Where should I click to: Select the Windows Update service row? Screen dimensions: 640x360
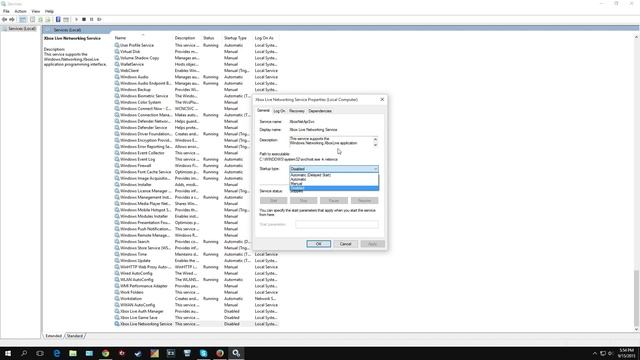point(196,261)
